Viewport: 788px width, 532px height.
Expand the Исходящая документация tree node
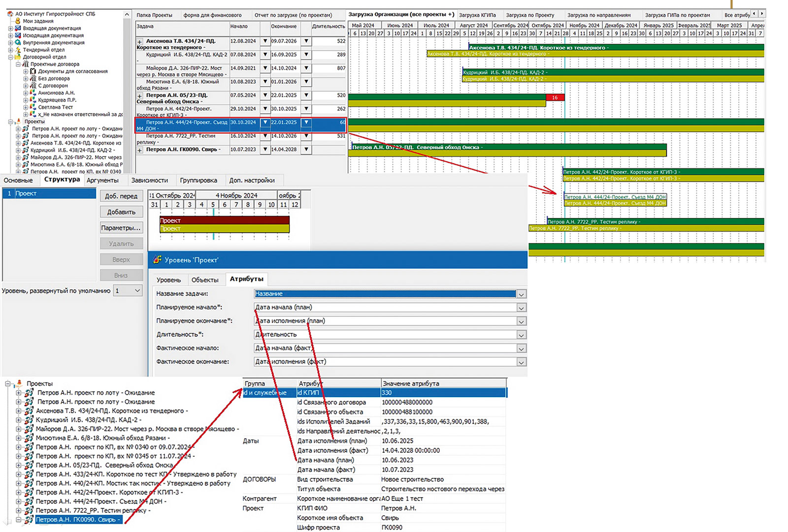10,35
